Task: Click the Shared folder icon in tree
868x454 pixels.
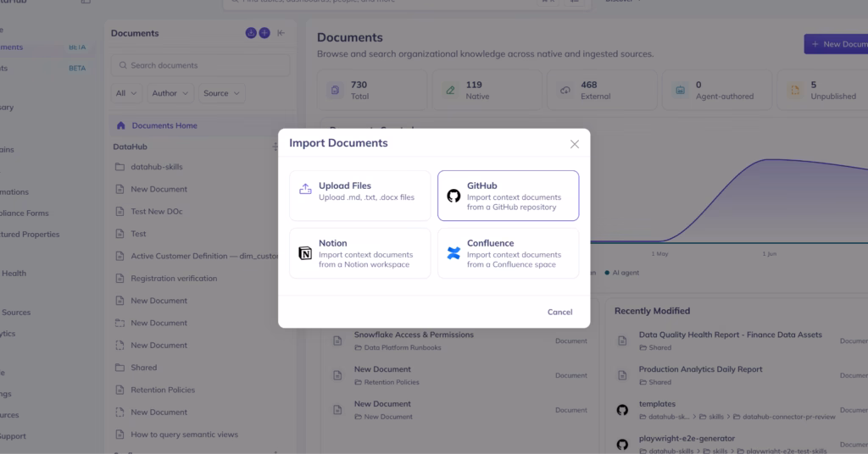Action: pyautogui.click(x=120, y=368)
